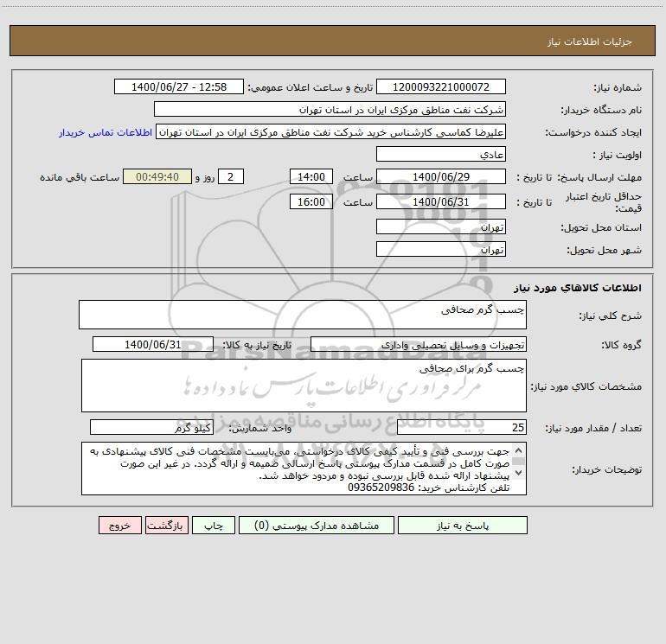Click the delivery city field تهران
This screenshot has height=644, width=666.
tap(441, 249)
